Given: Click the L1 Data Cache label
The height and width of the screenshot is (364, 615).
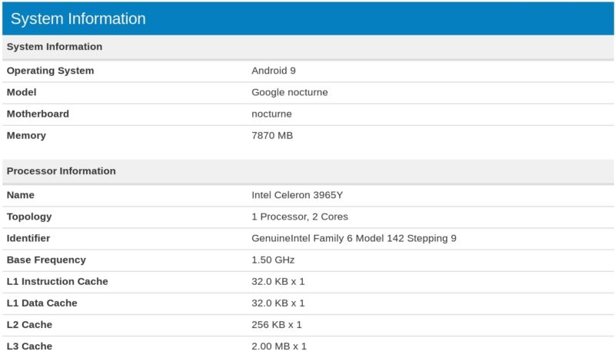Looking at the screenshot, I should click(42, 303).
